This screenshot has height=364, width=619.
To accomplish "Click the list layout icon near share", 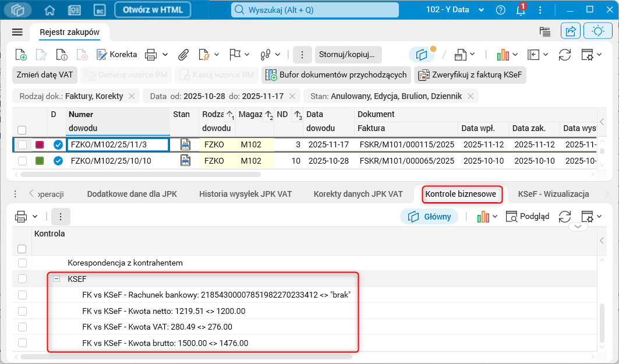I will [x=545, y=31].
